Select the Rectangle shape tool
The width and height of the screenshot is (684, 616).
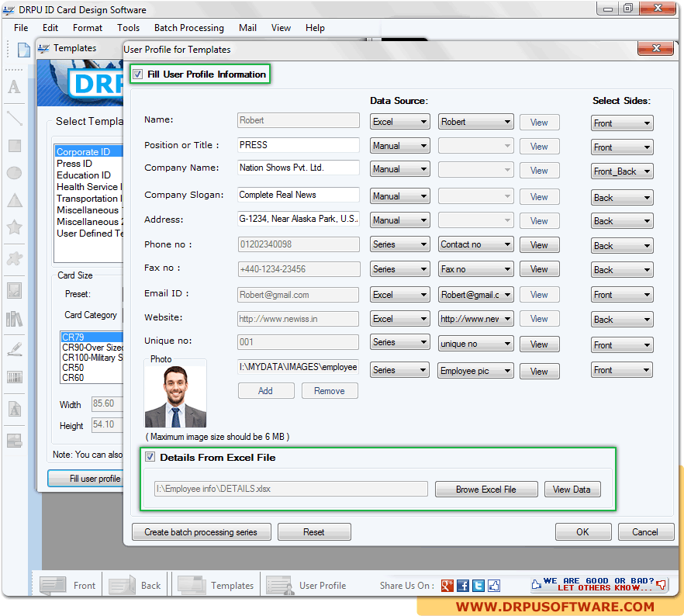point(15,146)
